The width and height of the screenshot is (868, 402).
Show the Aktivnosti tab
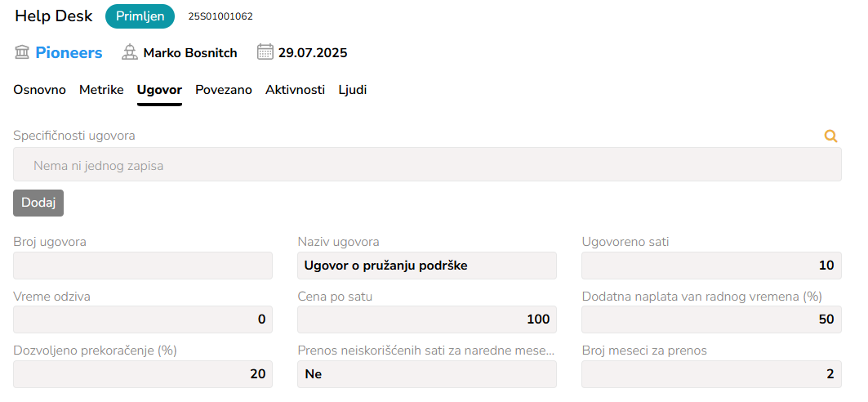(295, 90)
